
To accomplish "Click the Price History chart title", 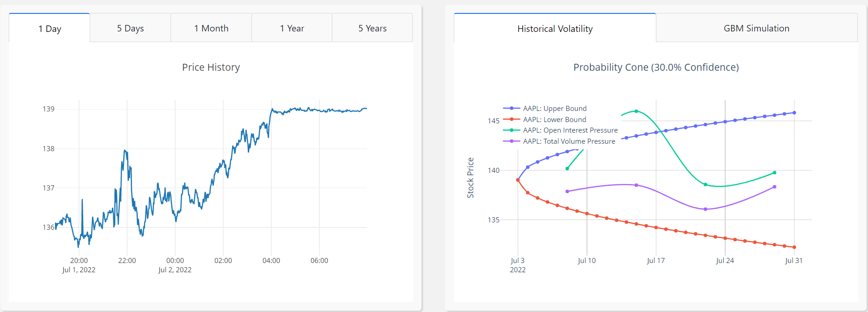I will click(211, 67).
